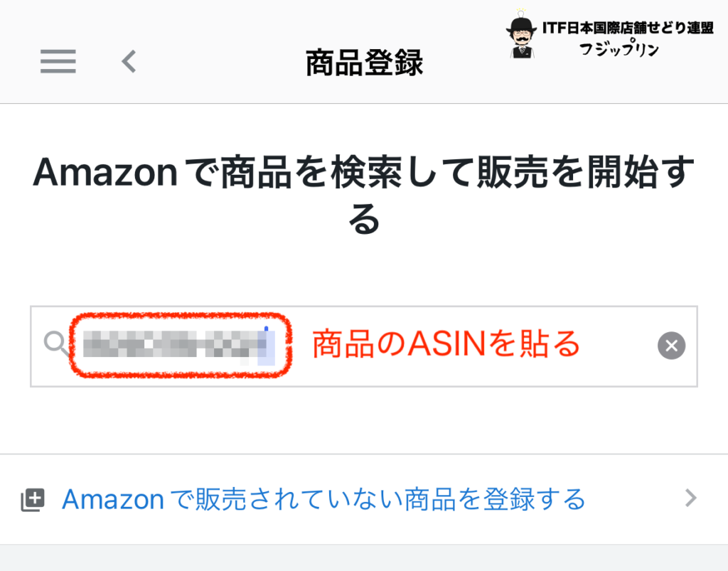The width and height of the screenshot is (728, 571).
Task: Clear the search field with X
Action: pos(671,346)
